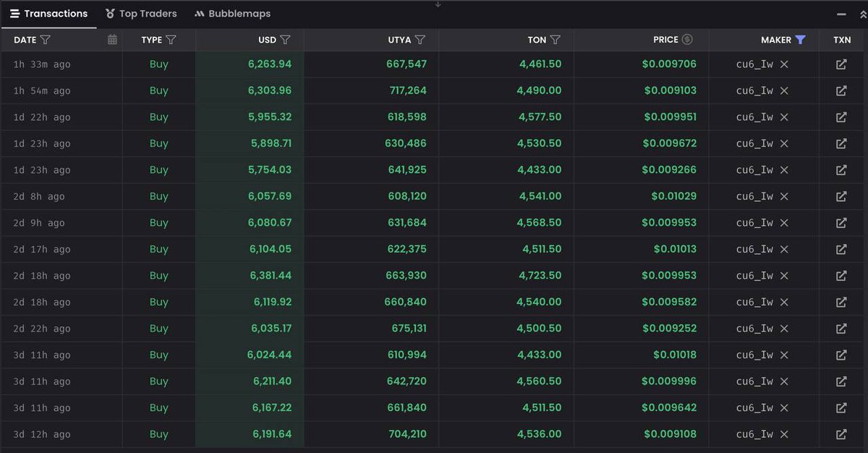
Task: Click the MAKER column header label
Action: tap(776, 40)
